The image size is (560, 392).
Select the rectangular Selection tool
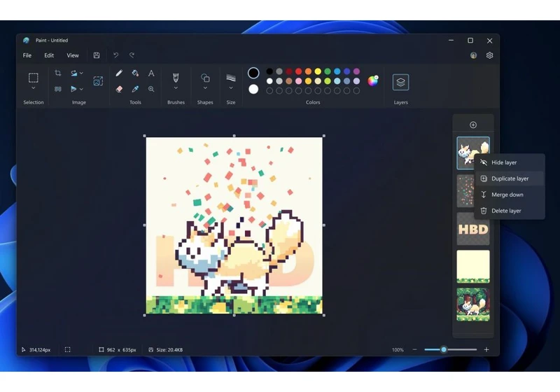pyautogui.click(x=33, y=78)
